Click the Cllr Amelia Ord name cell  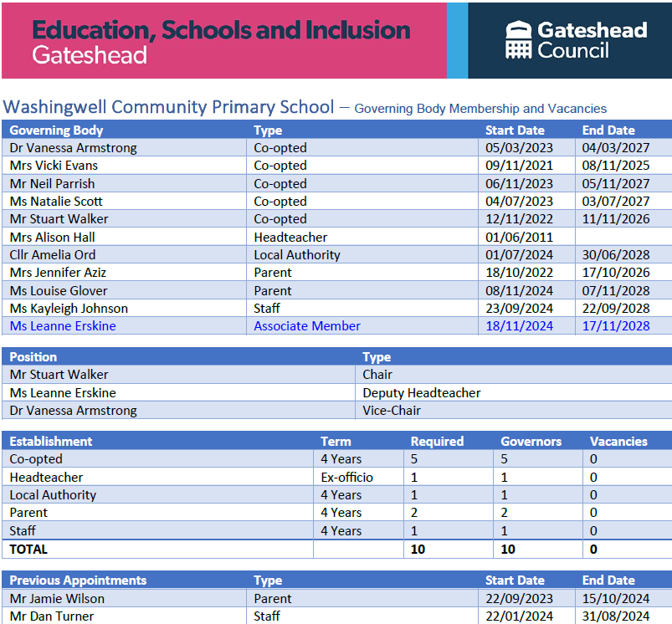click(x=53, y=255)
